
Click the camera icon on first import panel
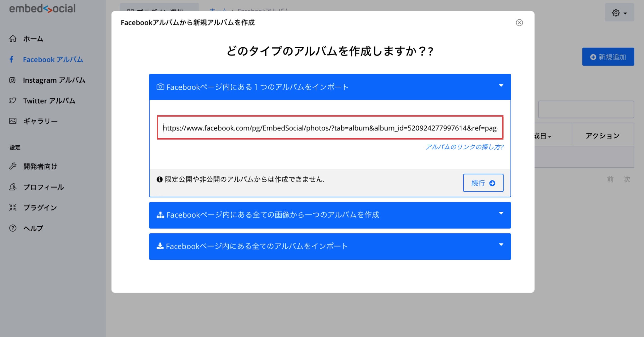click(160, 87)
